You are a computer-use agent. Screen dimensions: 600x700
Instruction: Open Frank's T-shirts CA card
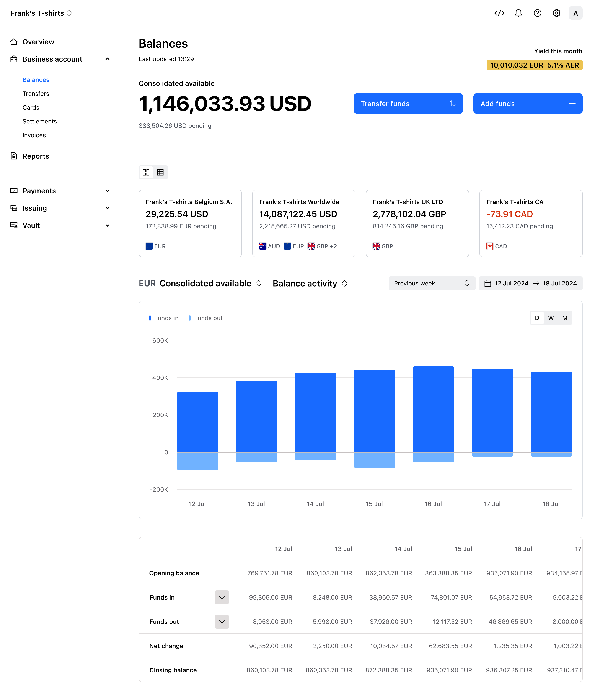point(531,223)
